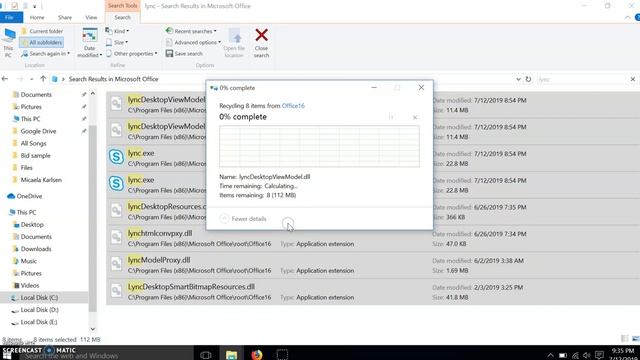Go back with the back arrow
The width and height of the screenshot is (640, 360).
click(5, 79)
